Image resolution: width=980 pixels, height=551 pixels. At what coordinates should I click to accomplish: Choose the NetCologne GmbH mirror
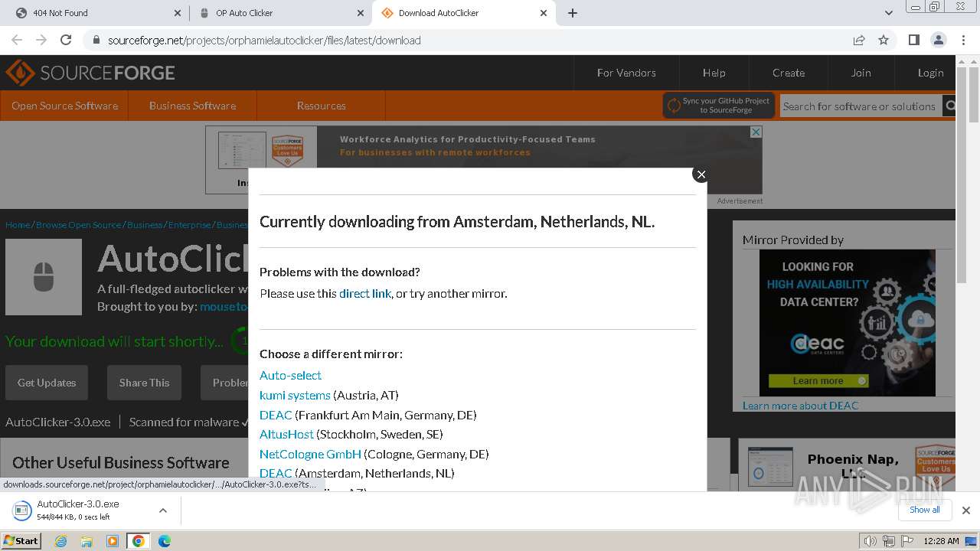point(310,454)
